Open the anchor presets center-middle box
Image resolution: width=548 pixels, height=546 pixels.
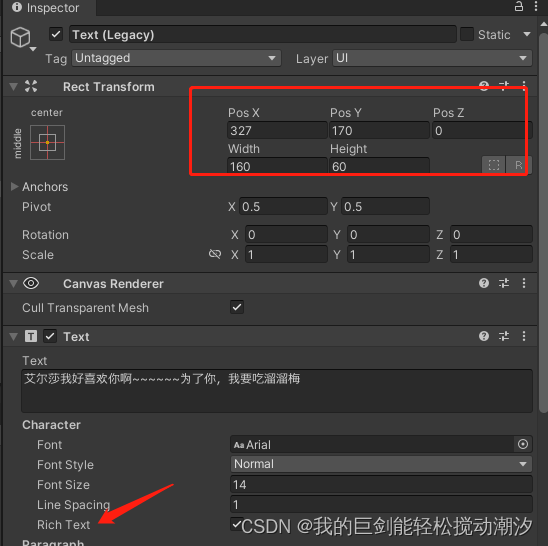pos(48,143)
